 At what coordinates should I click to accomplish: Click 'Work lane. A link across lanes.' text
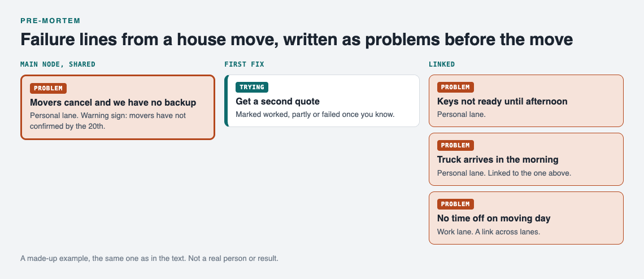(488, 232)
